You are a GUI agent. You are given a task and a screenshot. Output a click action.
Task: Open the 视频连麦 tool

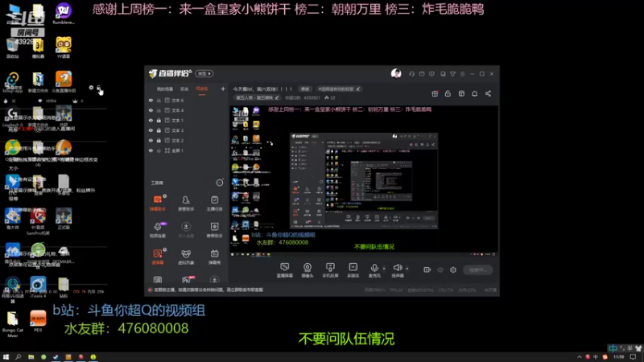[158, 229]
